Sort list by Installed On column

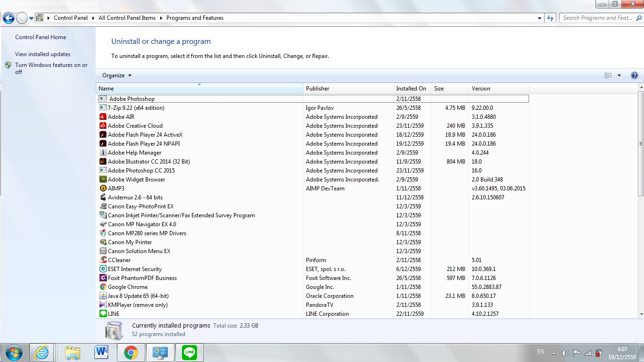coord(412,89)
